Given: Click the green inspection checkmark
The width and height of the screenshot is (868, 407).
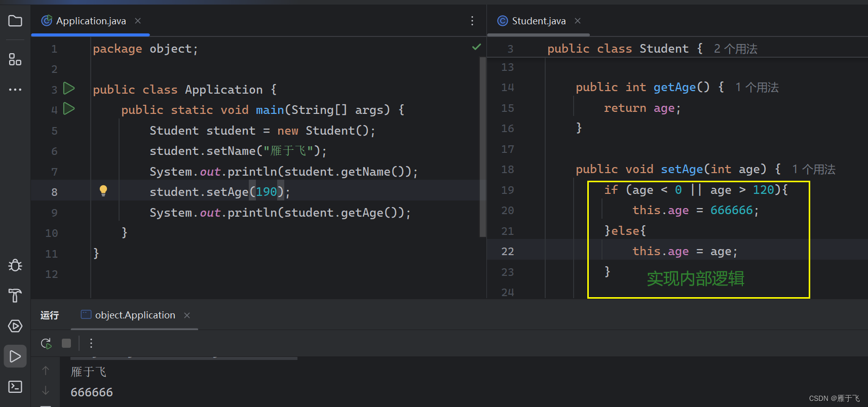Looking at the screenshot, I should (476, 47).
